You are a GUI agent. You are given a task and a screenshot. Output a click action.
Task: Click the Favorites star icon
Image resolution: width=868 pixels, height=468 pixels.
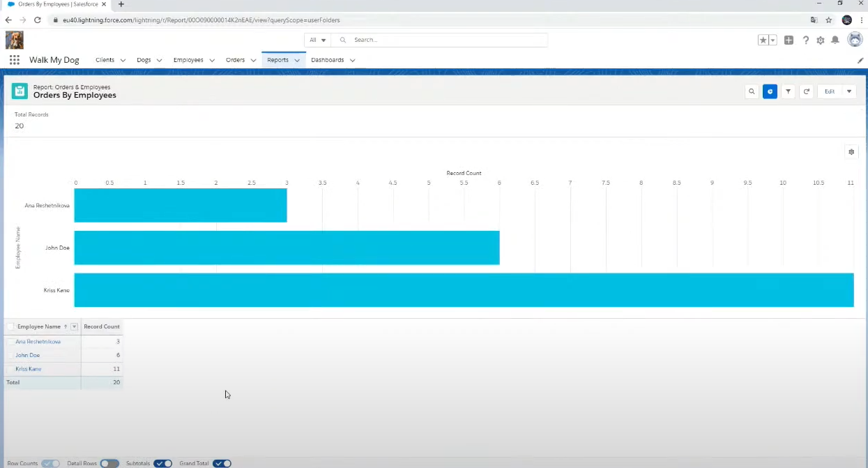(x=763, y=40)
